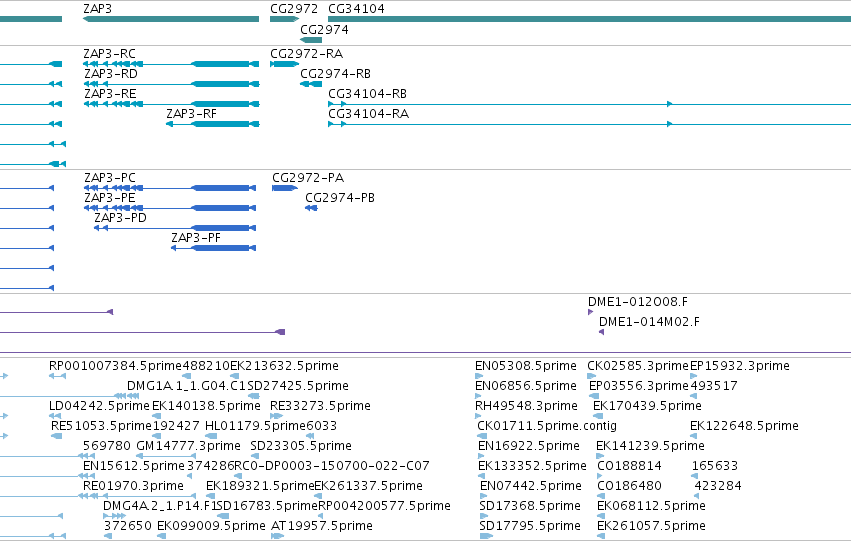Screen dimensions: 851x541
Task: Open EST EN16922.5prime
Action: coord(529,447)
